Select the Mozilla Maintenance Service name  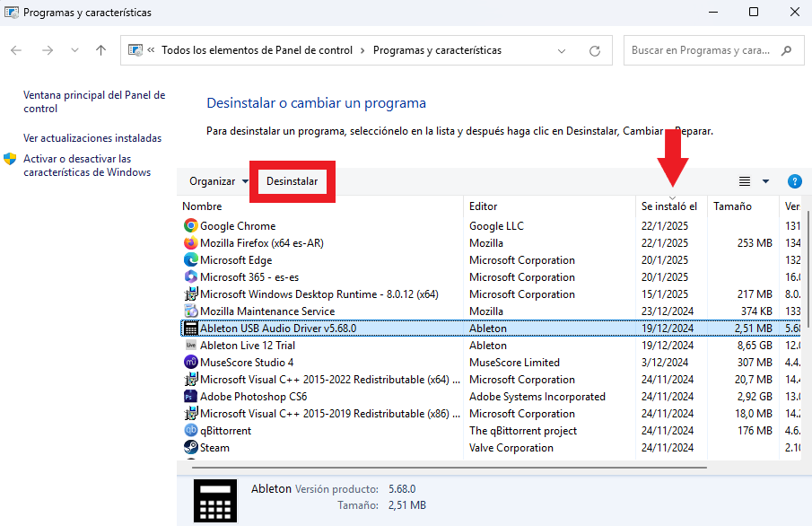(267, 311)
